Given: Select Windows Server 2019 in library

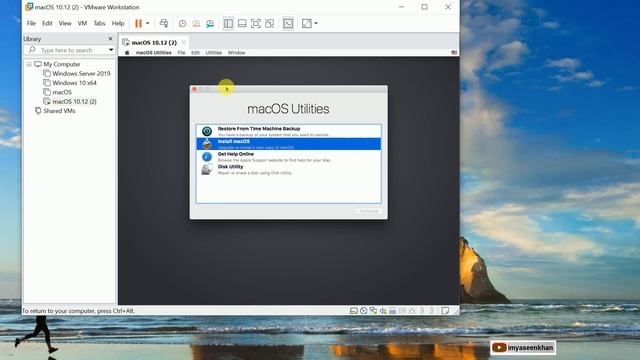Looking at the screenshot, I should (x=81, y=73).
